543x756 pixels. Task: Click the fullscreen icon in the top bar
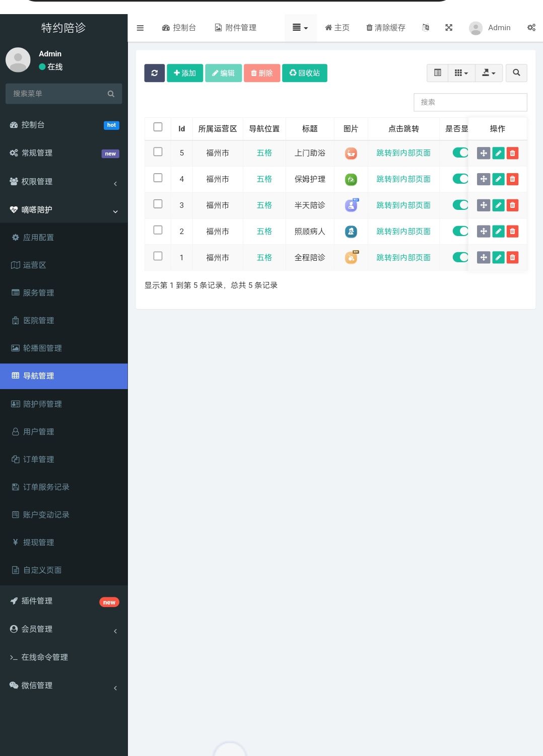click(448, 28)
